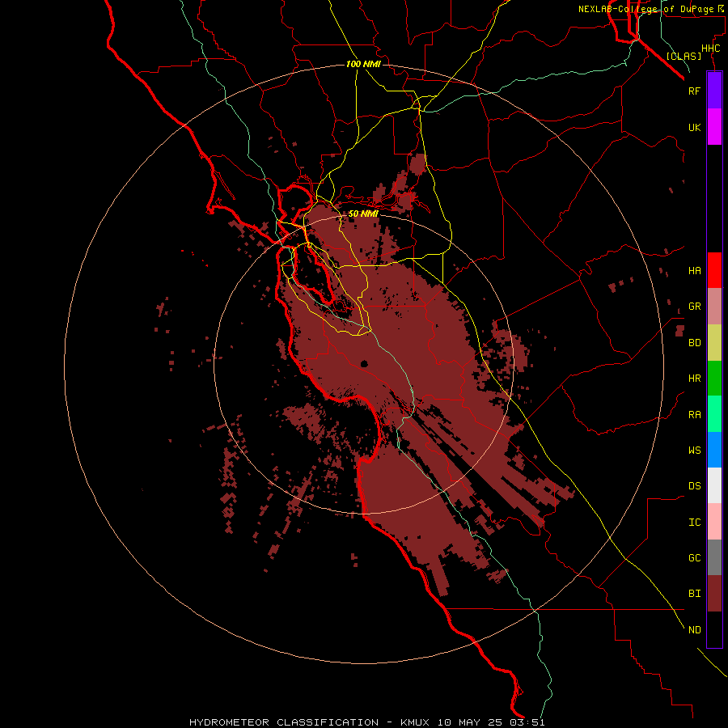
Task: Click the RF legend label
Action: click(x=694, y=91)
